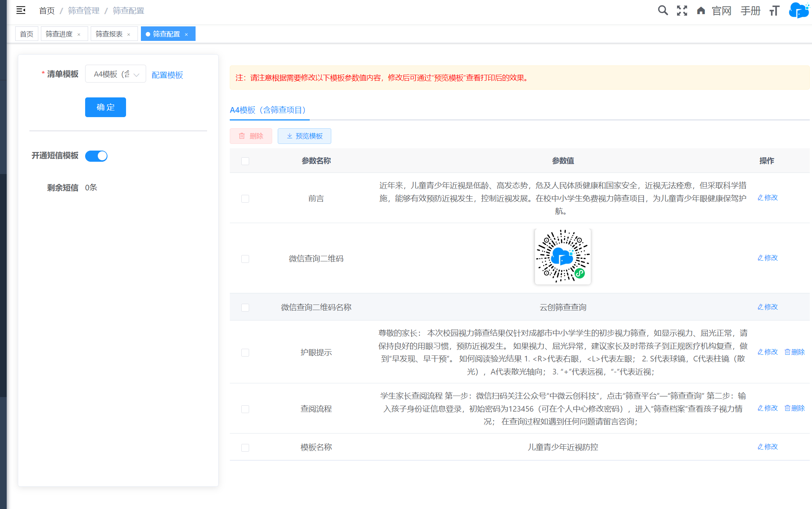Click the WeChat QR code image
This screenshot has height=509, width=812.
[563, 257]
